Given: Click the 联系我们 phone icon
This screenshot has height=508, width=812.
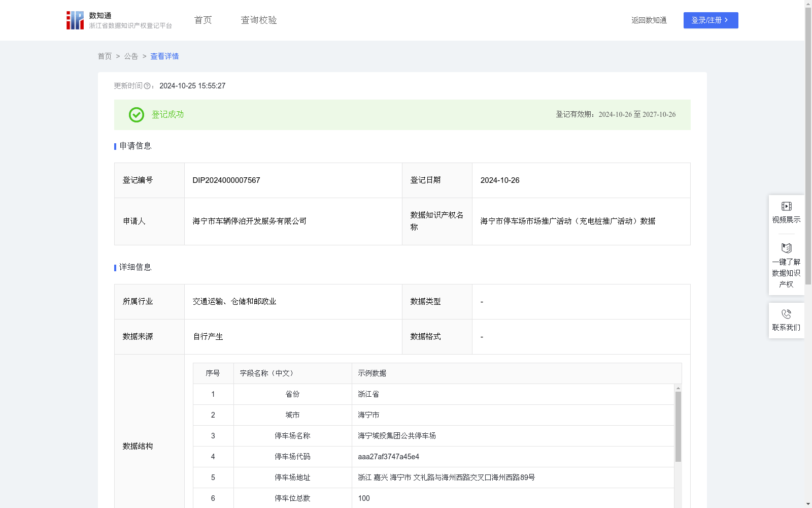Looking at the screenshot, I should point(786,314).
